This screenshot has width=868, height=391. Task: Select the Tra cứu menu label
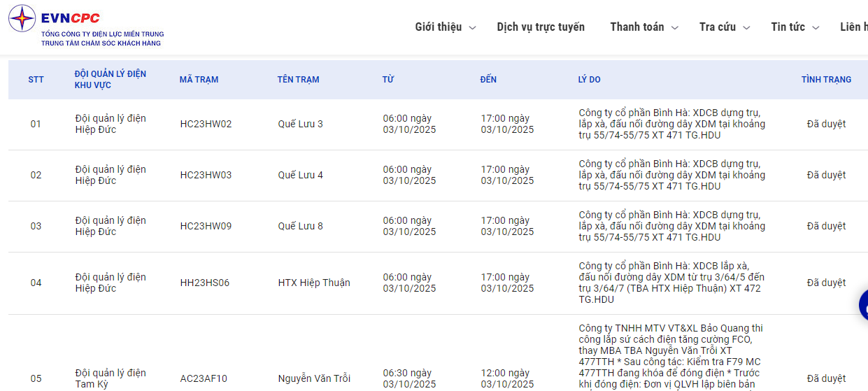tap(718, 27)
